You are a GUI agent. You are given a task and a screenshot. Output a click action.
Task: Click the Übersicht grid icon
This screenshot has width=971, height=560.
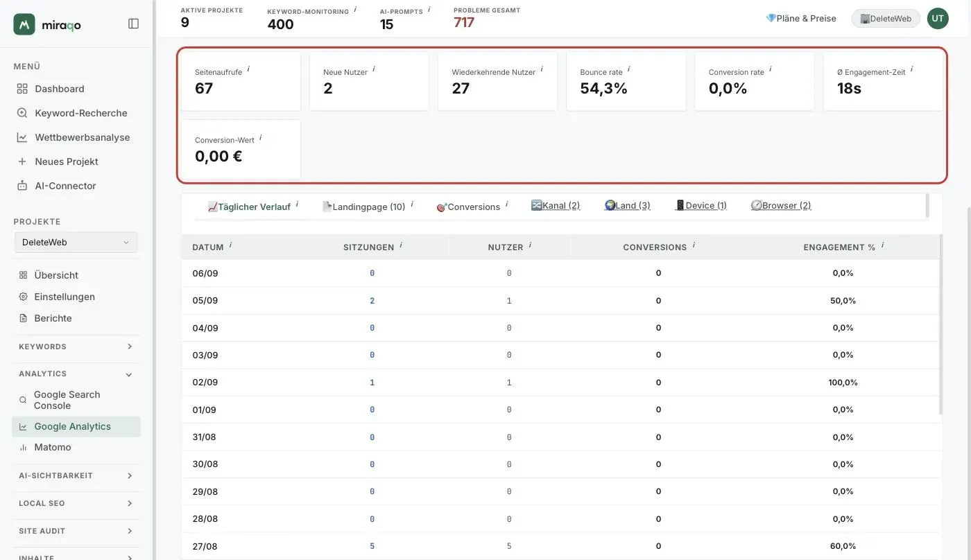point(23,275)
